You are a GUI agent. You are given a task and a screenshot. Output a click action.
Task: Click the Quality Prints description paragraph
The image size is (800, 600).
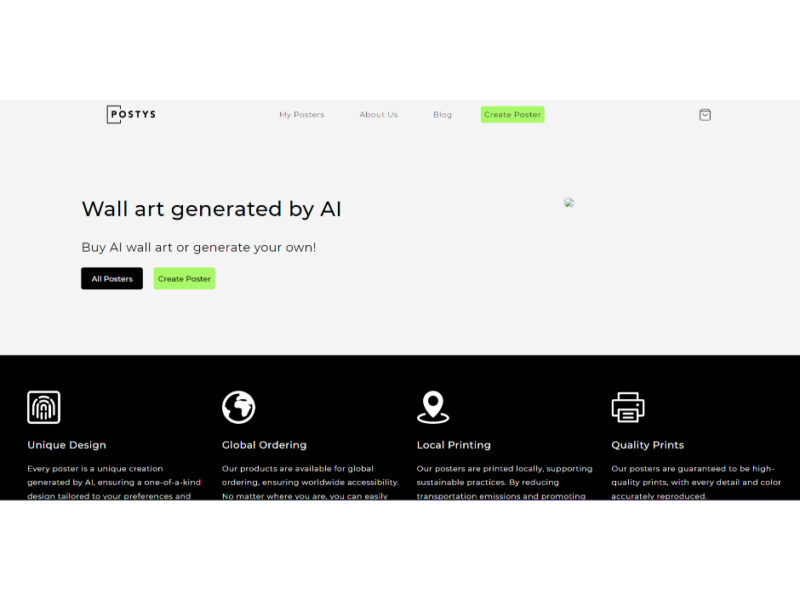693,482
